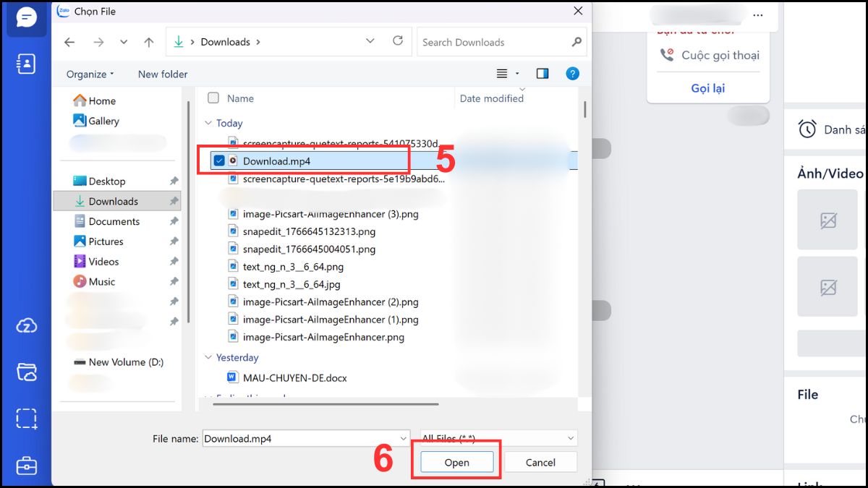This screenshot has height=488, width=868.
Task: Click Downloads in the address bar
Action: coord(225,42)
